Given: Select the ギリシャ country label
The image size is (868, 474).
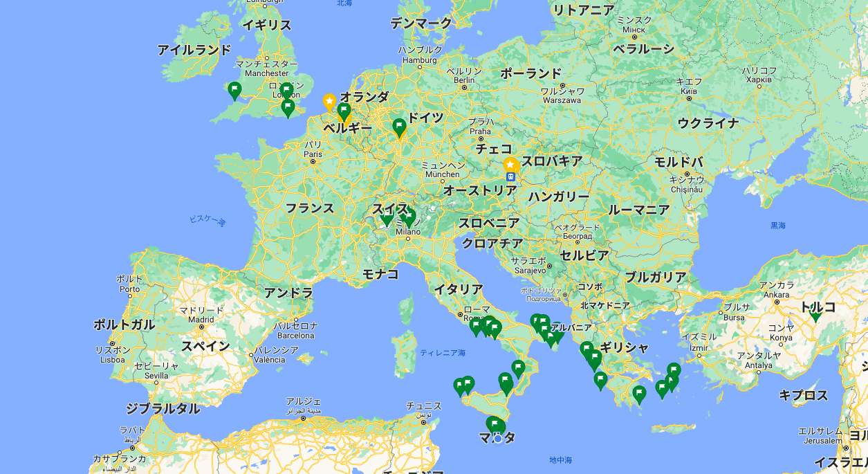Looking at the screenshot, I should 625,347.
